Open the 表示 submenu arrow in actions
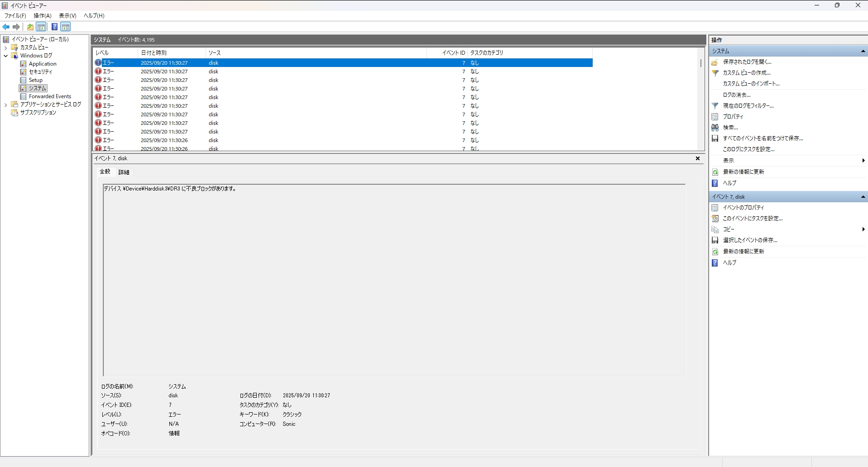 coord(863,161)
